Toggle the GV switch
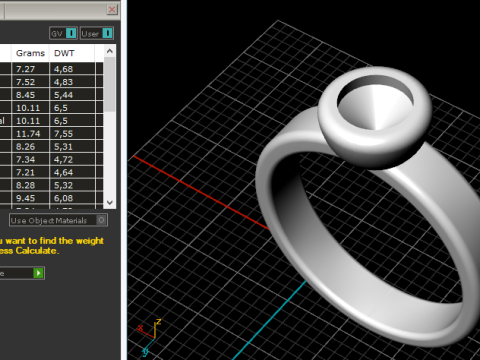 pyautogui.click(x=63, y=33)
